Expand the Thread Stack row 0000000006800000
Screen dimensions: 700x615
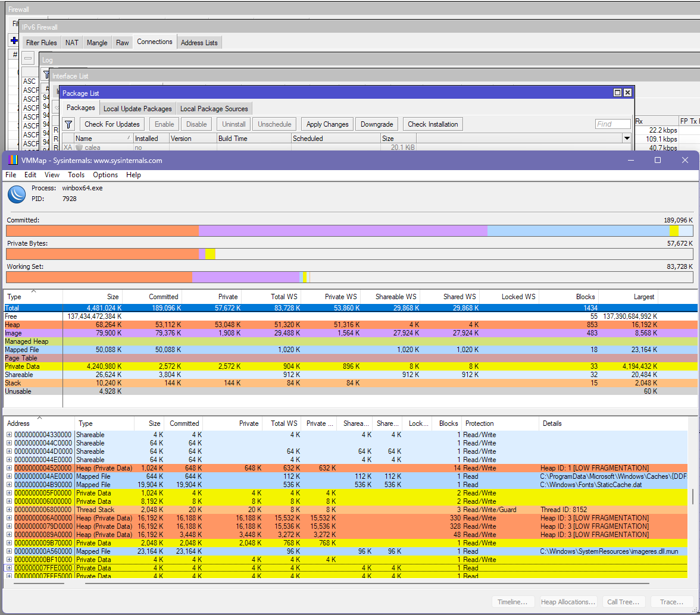pyautogui.click(x=9, y=510)
